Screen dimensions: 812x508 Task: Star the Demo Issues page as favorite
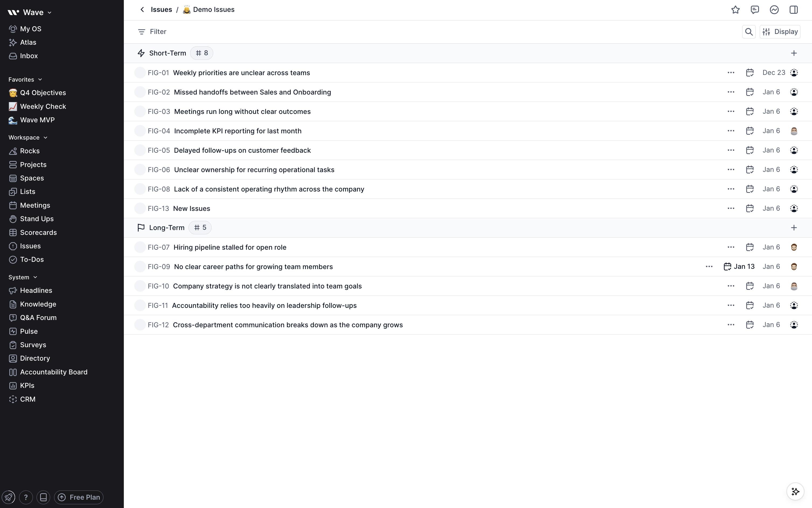tap(735, 10)
